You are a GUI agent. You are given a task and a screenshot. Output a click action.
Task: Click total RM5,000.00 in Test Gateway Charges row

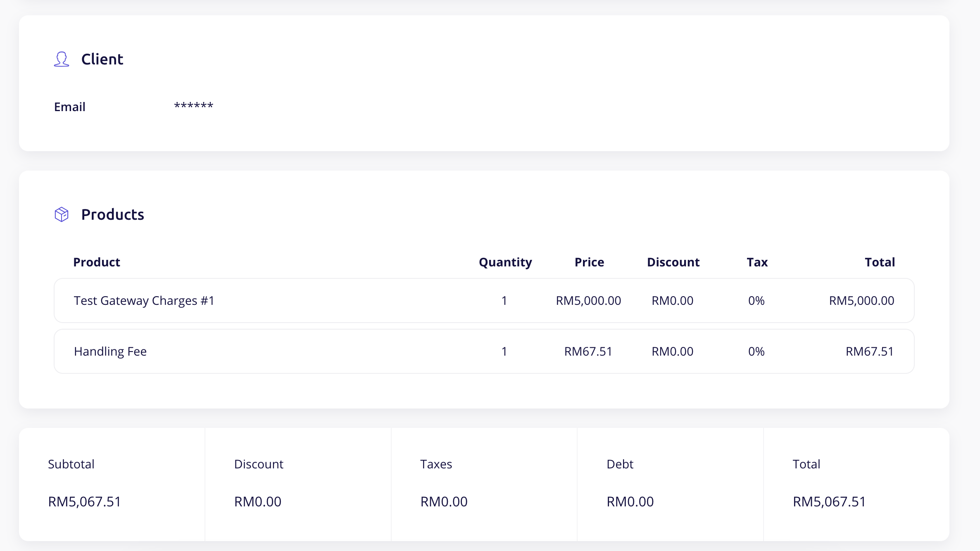coord(861,300)
